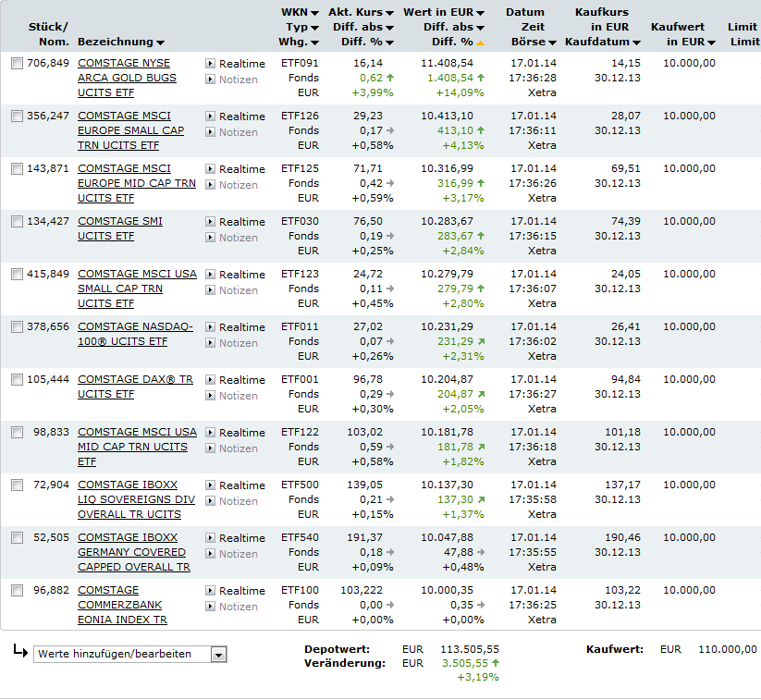This screenshot has height=700, width=761.
Task: Click Notizen arrow icon in ETF126 row
Action: click(210, 132)
